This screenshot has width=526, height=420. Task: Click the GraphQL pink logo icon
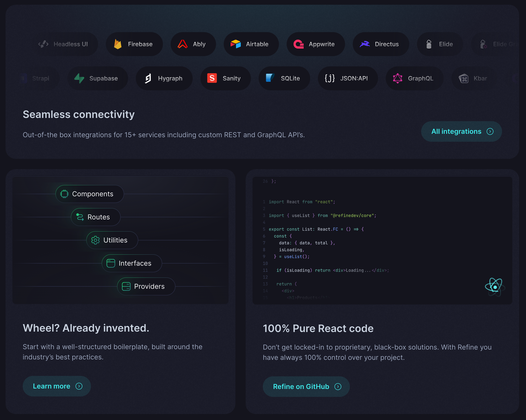click(x=398, y=78)
